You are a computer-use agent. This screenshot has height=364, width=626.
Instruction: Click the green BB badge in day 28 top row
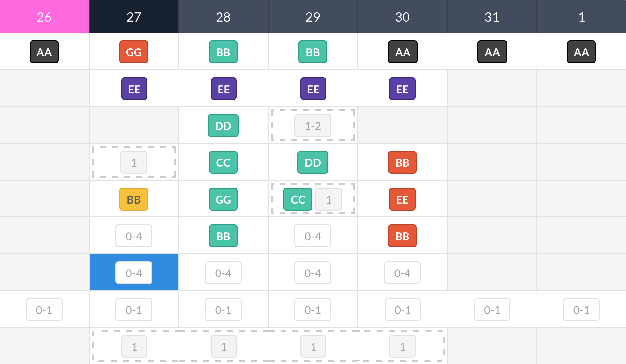pyautogui.click(x=223, y=52)
